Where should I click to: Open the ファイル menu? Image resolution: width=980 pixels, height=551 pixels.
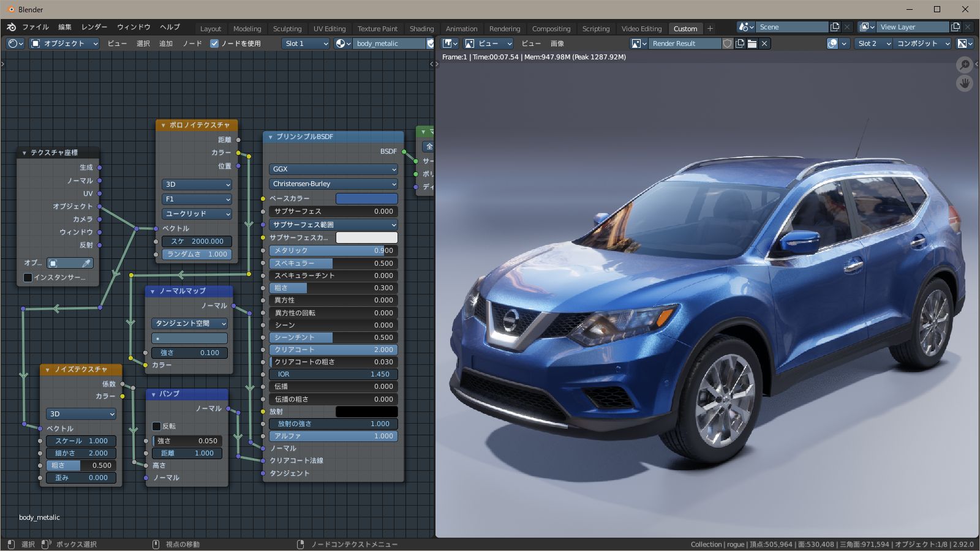pos(36,27)
